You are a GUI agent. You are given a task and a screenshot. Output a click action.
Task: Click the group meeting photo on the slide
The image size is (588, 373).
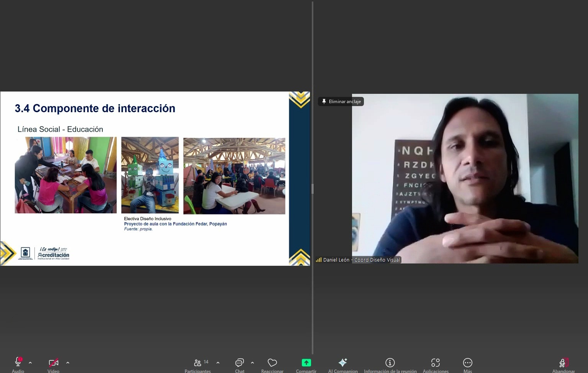pos(234,176)
